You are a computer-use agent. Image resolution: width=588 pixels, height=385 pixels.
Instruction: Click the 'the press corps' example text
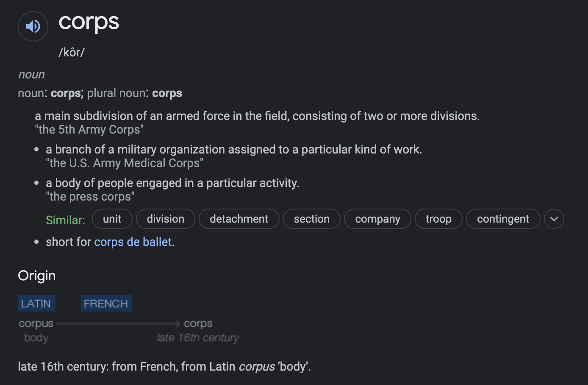pyautogui.click(x=90, y=197)
